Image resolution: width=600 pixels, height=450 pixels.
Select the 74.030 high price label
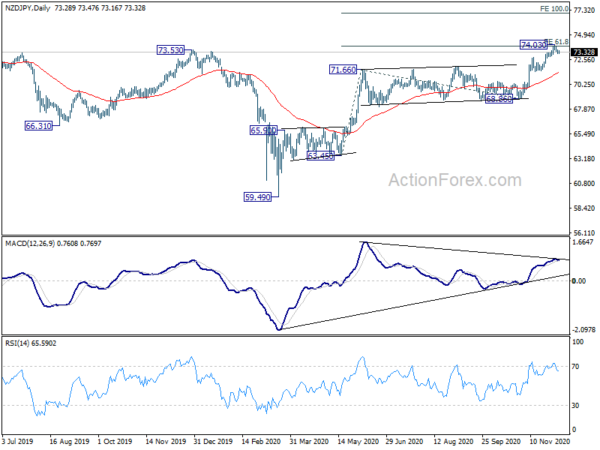[533, 45]
